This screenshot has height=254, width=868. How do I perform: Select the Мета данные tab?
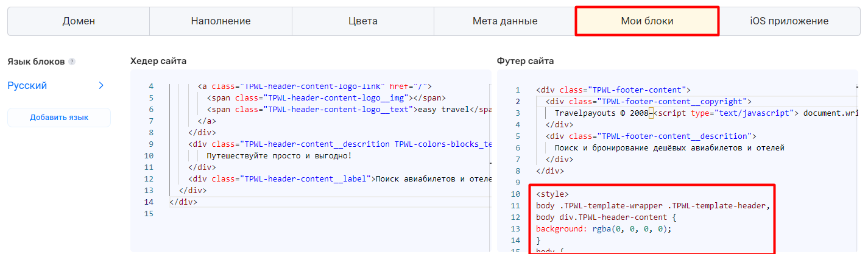coord(505,21)
